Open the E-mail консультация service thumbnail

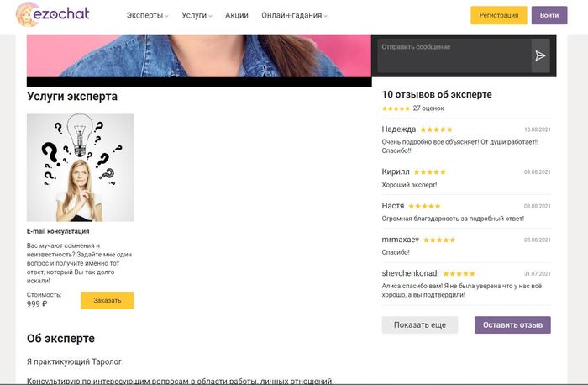click(80, 167)
